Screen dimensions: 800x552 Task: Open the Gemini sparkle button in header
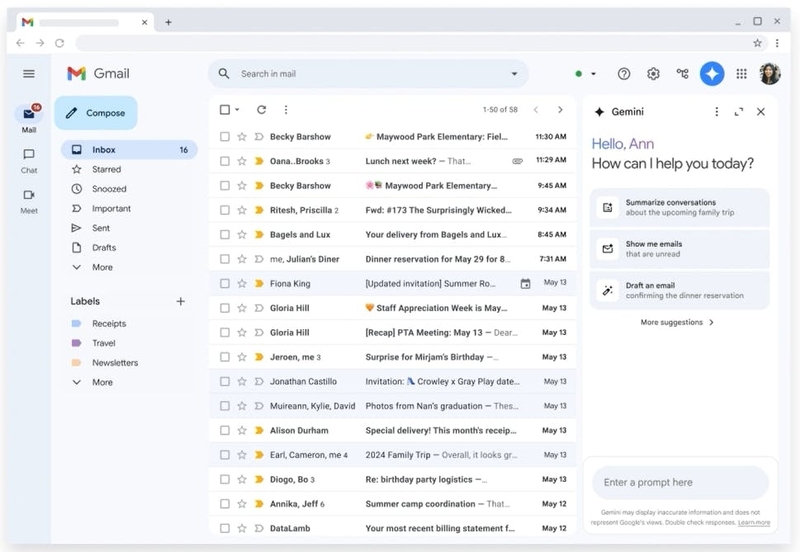(x=712, y=74)
